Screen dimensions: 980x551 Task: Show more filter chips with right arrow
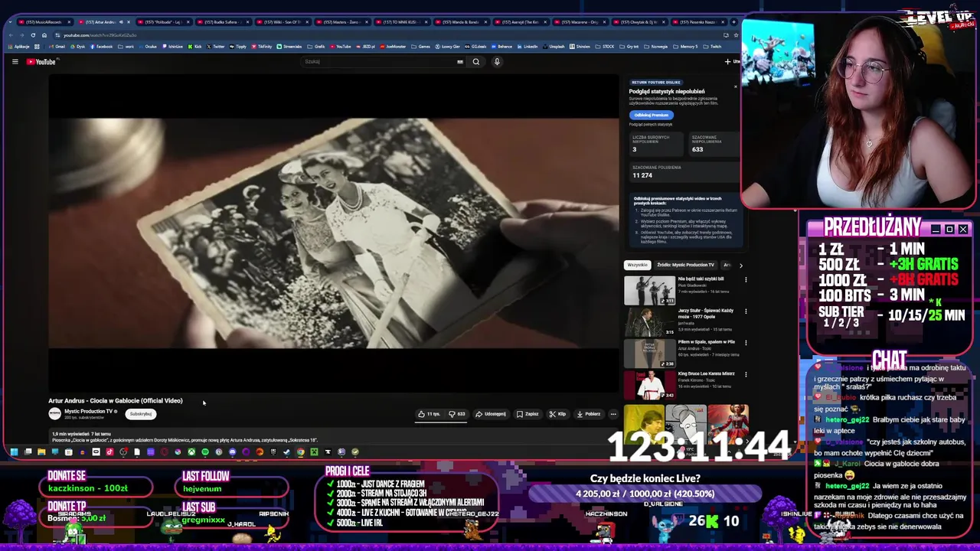[740, 265]
